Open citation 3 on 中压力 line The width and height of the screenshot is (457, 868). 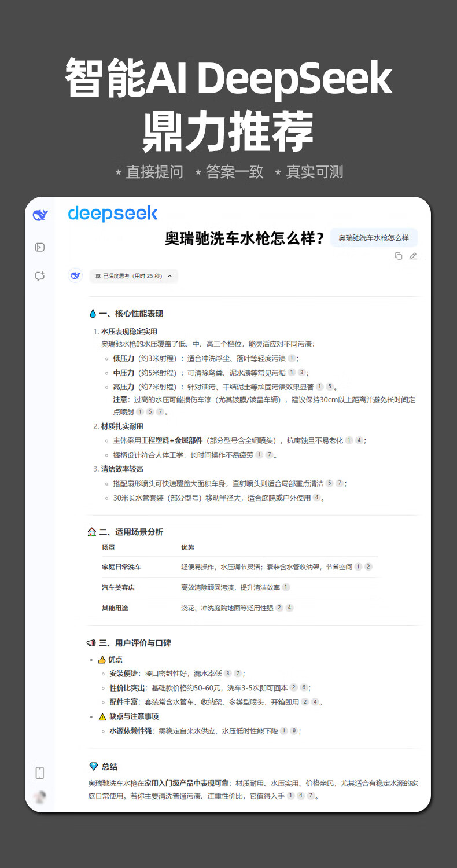point(301,373)
